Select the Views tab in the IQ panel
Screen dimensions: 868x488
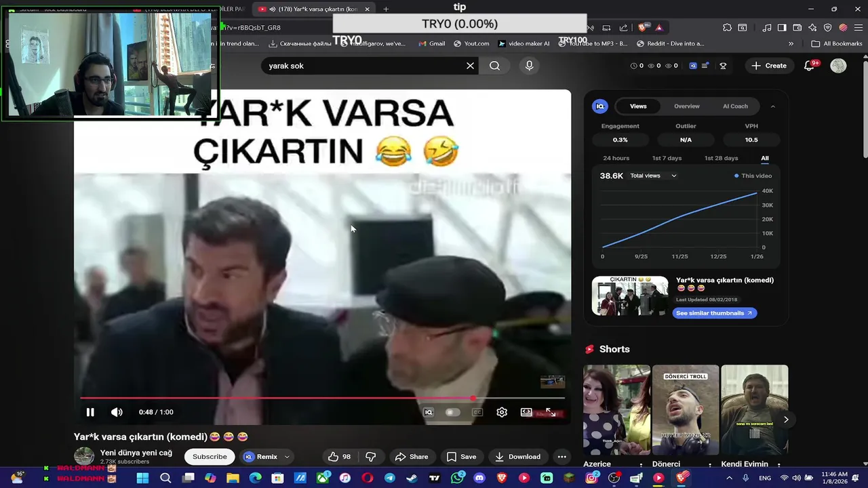pos(638,106)
